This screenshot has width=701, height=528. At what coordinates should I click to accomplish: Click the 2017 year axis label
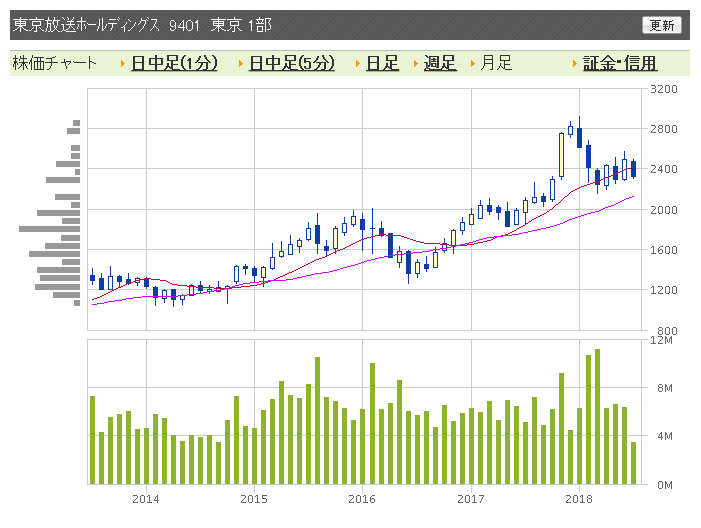471,499
